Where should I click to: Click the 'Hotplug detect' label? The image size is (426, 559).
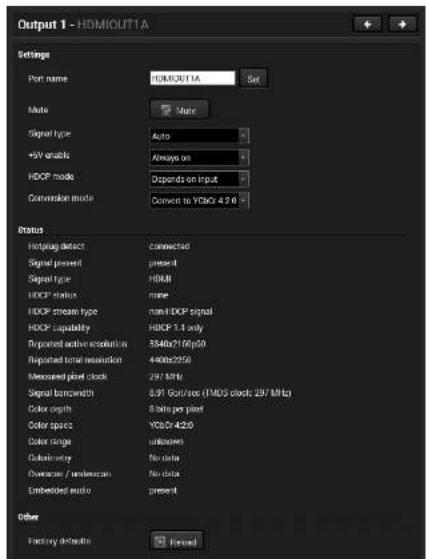[56, 246]
